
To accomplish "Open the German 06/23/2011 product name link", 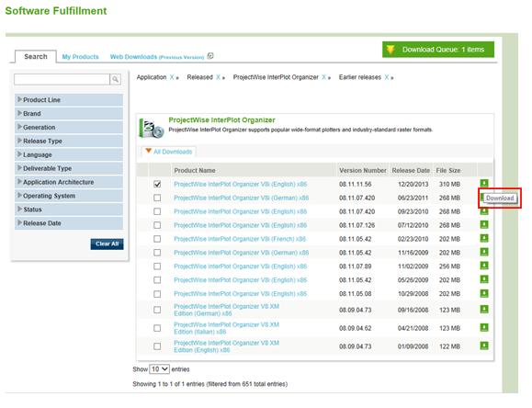I will click(242, 198).
